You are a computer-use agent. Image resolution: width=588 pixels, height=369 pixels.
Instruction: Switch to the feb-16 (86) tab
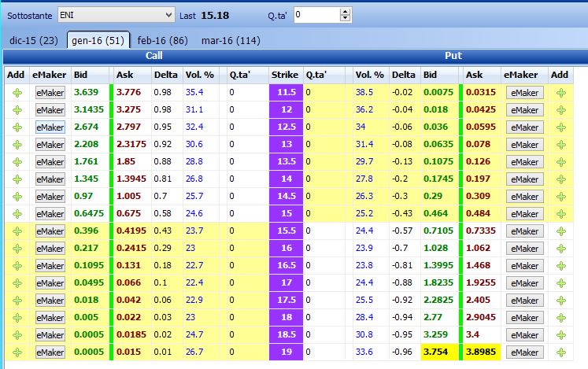click(162, 40)
